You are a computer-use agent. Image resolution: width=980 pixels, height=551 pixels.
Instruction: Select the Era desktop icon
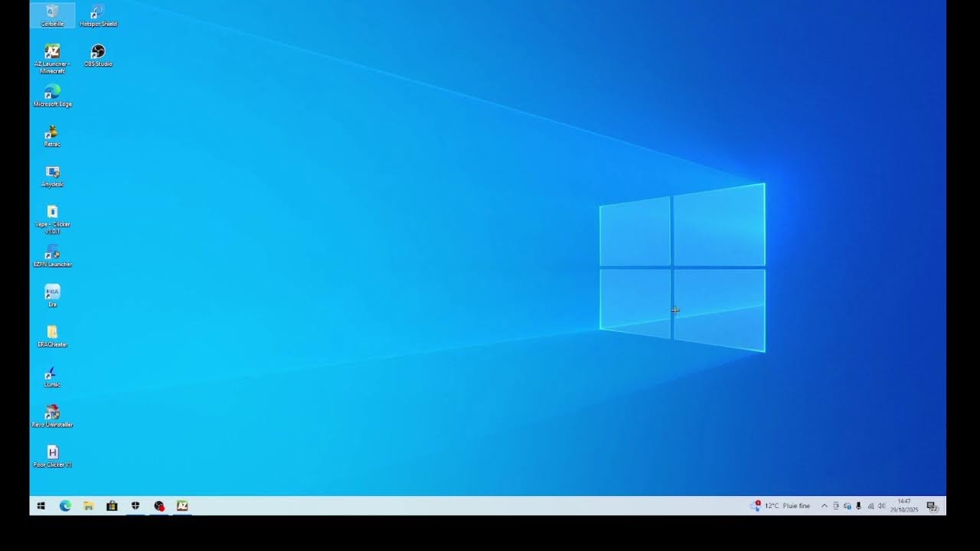(52, 296)
